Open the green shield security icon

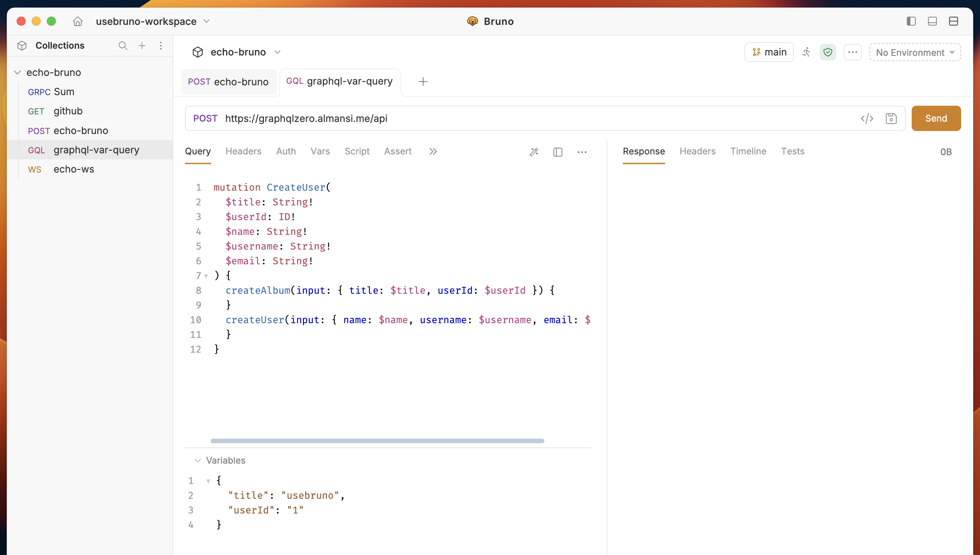(x=827, y=52)
